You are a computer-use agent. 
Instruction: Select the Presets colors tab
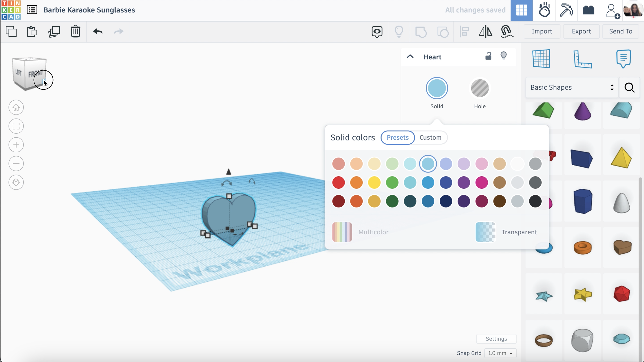click(x=398, y=137)
